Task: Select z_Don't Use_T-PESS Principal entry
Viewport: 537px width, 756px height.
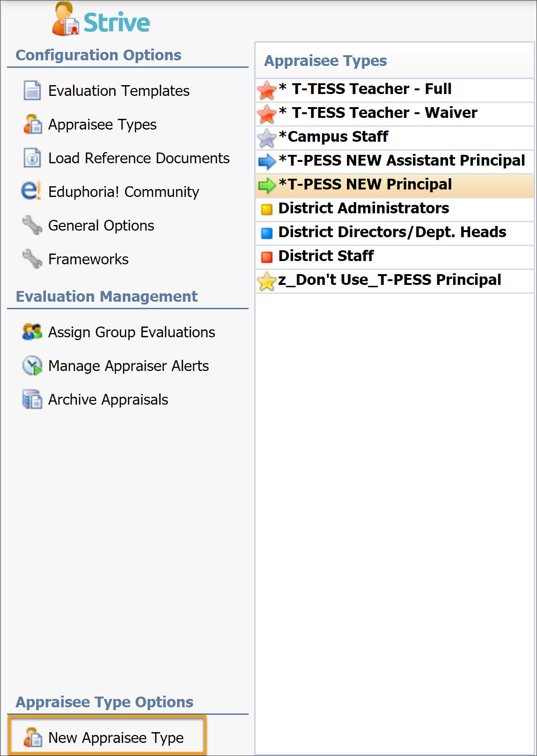Action: (395, 280)
